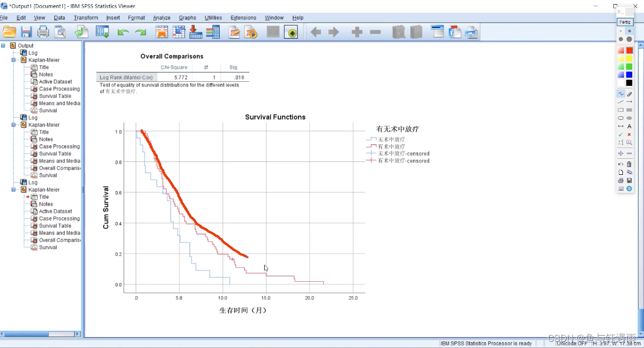
Task: Undo the last action in the main toolbar
Action: [123, 32]
